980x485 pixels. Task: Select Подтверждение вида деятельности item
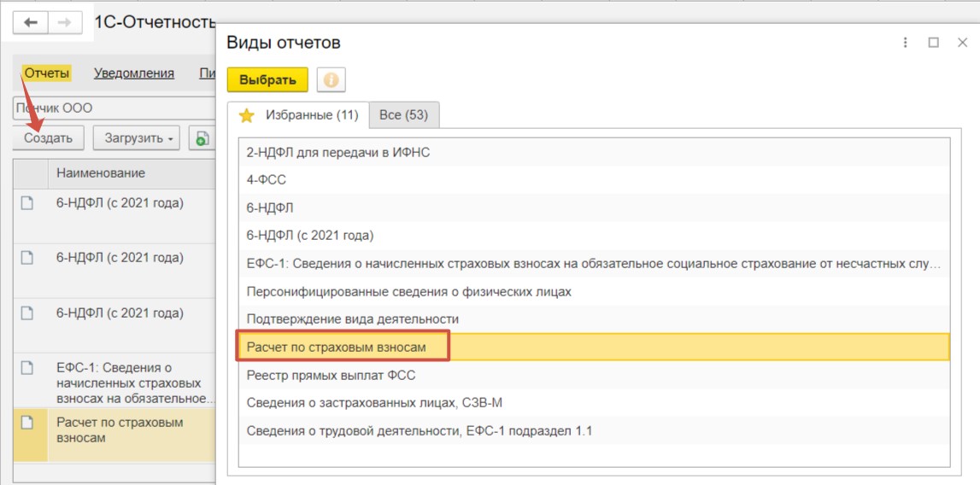(594, 319)
